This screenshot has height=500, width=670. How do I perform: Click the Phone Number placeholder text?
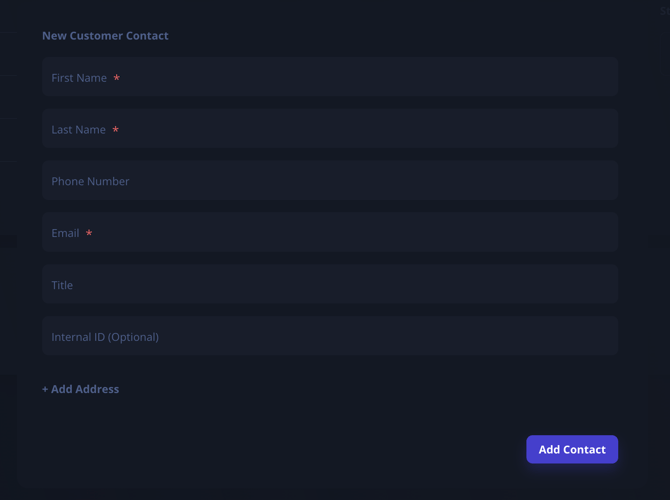(x=90, y=182)
